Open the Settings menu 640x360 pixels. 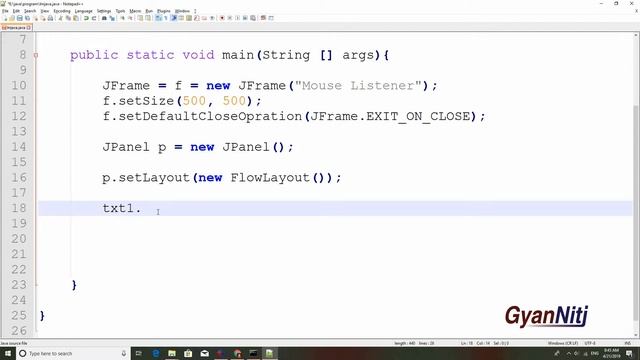[104, 11]
